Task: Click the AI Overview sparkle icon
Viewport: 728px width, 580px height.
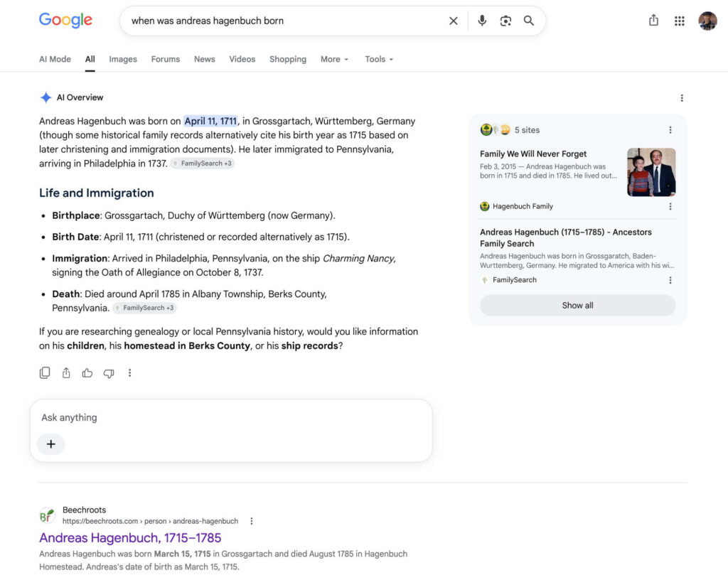Action: (x=45, y=97)
